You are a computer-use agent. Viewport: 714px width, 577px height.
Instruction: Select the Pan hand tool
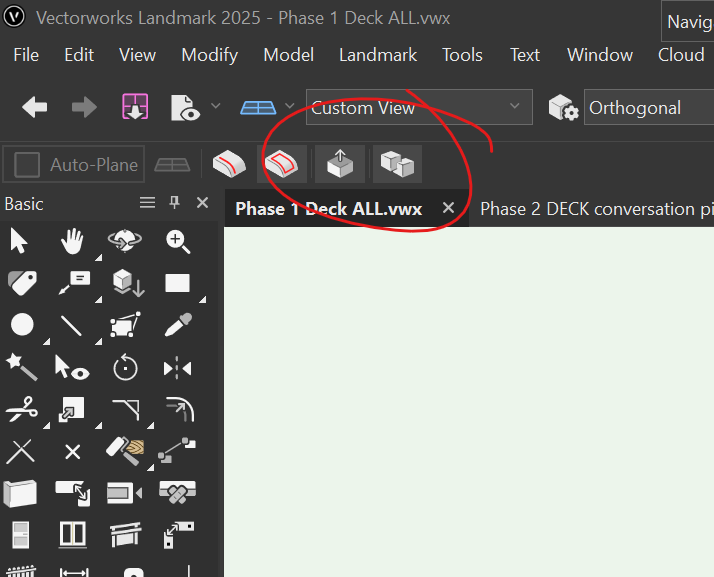(x=72, y=241)
